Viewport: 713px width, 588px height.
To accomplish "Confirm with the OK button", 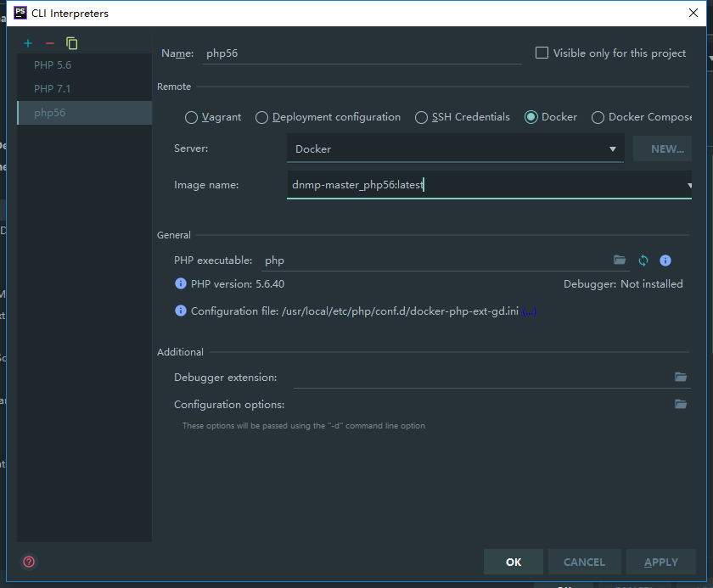I will tap(514, 562).
